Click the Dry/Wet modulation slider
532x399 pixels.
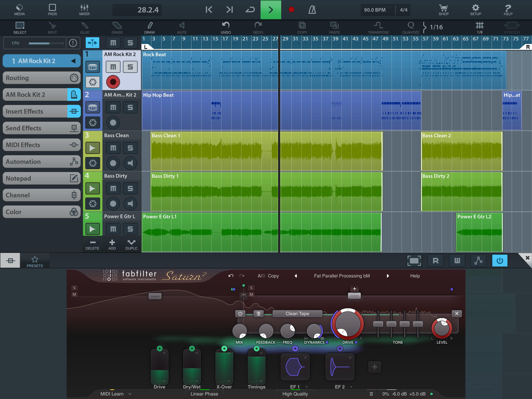coord(192,367)
